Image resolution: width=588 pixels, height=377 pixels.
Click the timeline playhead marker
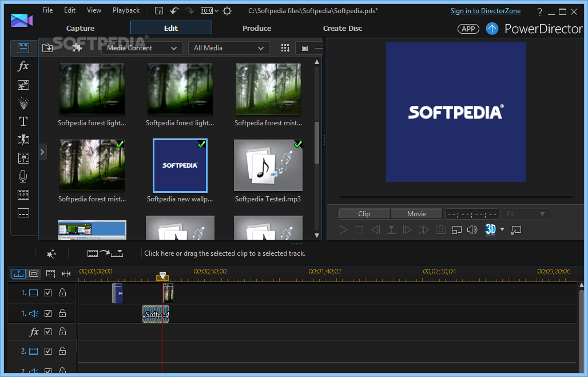[x=162, y=276]
